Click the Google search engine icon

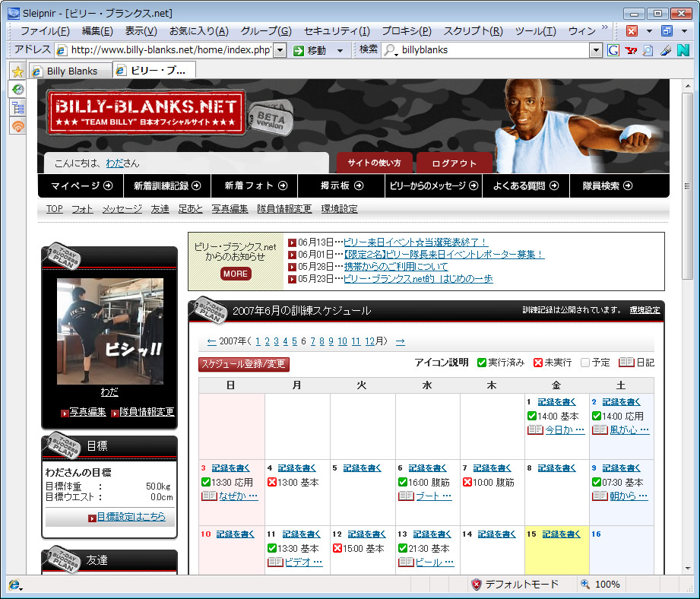614,50
